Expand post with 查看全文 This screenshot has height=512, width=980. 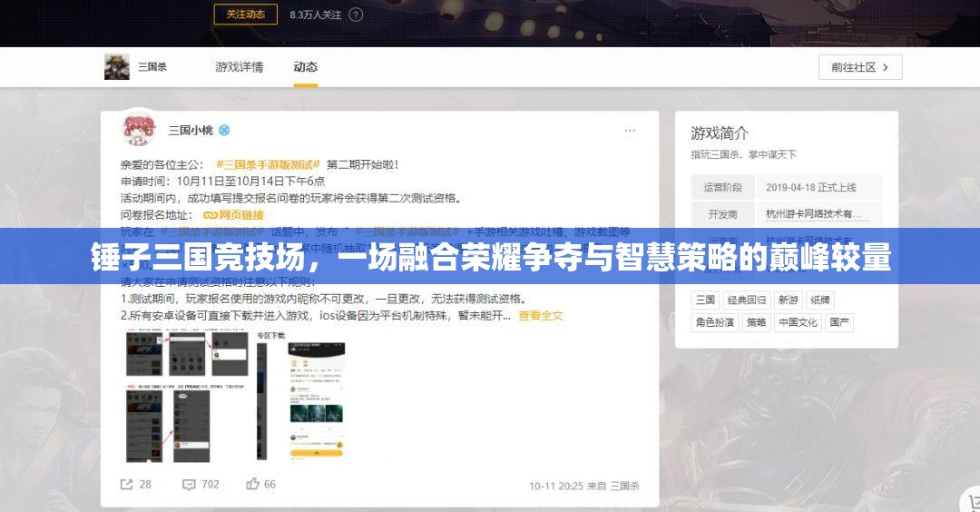click(541, 316)
